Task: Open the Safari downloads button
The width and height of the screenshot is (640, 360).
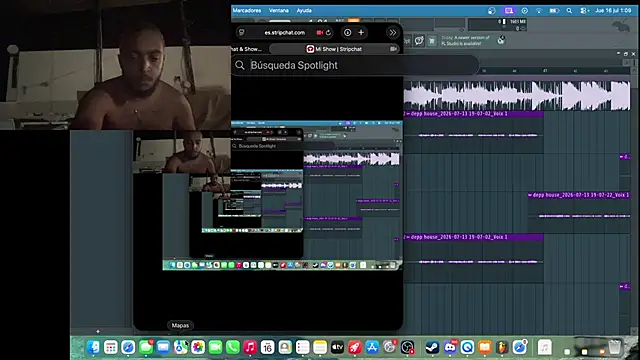Action: pyautogui.click(x=347, y=33)
